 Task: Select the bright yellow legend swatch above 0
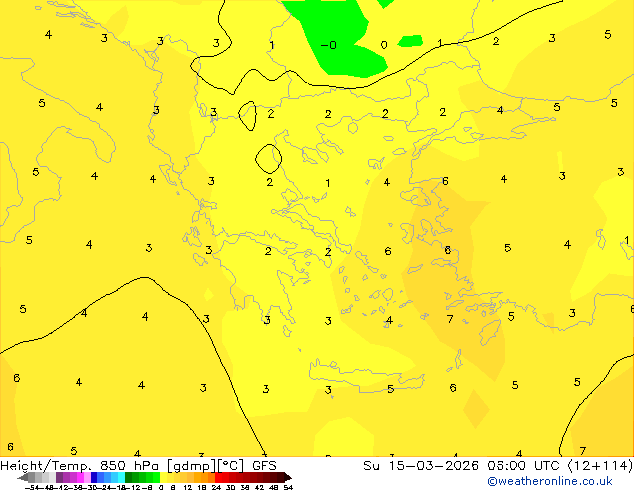pyautogui.click(x=163, y=477)
